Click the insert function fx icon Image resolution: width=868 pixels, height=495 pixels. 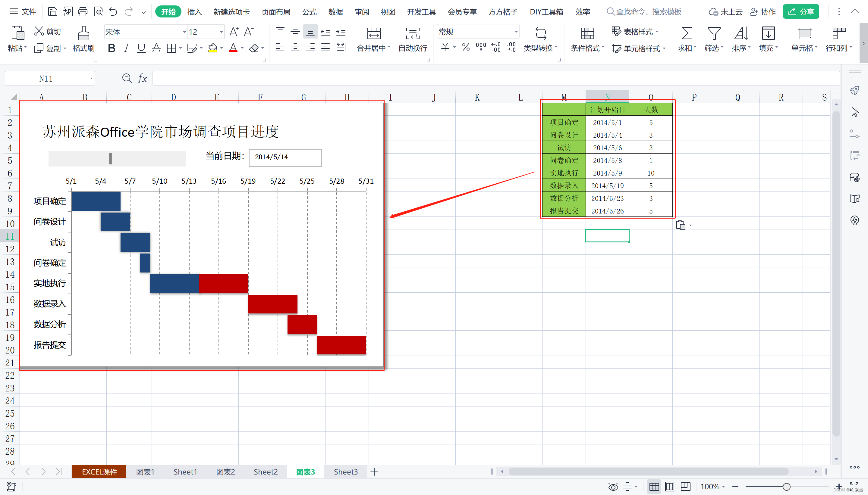tap(142, 79)
